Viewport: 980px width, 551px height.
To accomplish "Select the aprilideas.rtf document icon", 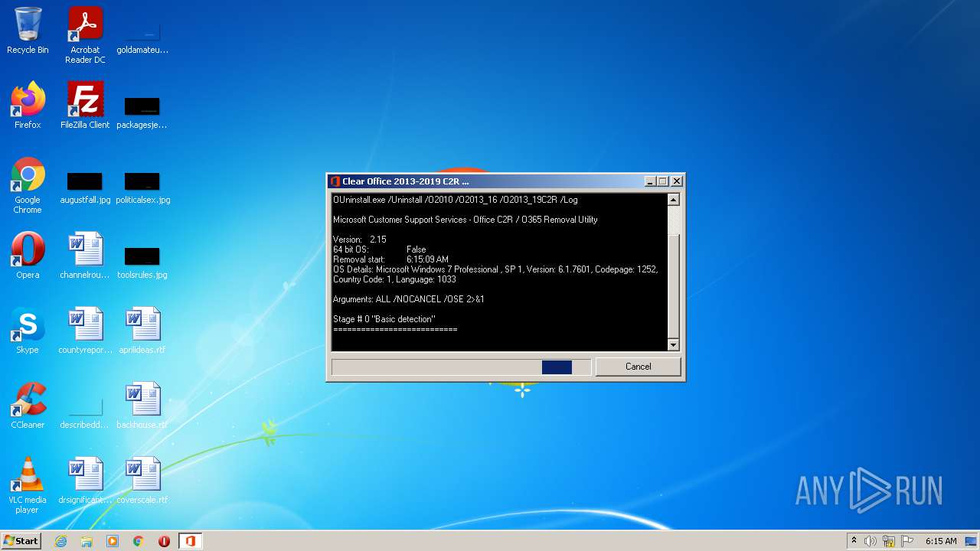I will pos(142,331).
